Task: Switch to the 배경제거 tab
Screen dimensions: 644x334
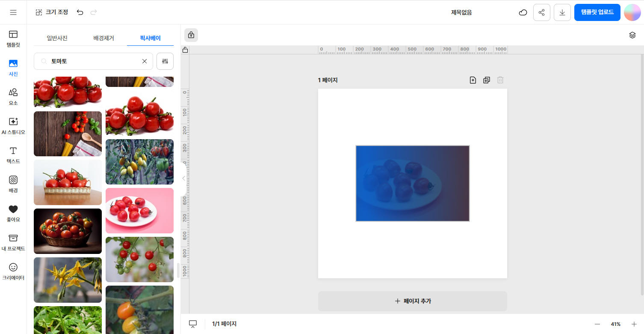Action: [x=103, y=38]
